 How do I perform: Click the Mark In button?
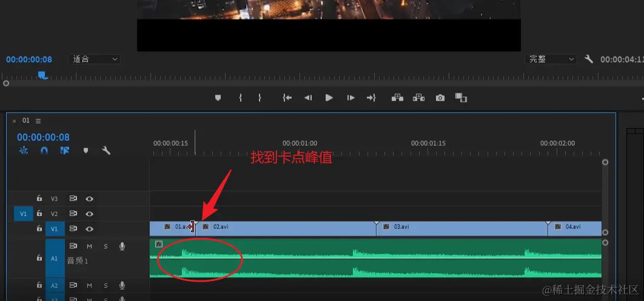[240, 98]
